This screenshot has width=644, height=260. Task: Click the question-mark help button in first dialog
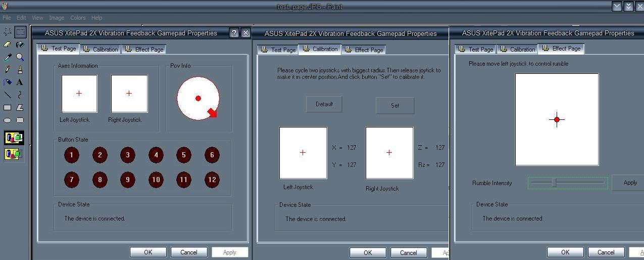(234, 33)
